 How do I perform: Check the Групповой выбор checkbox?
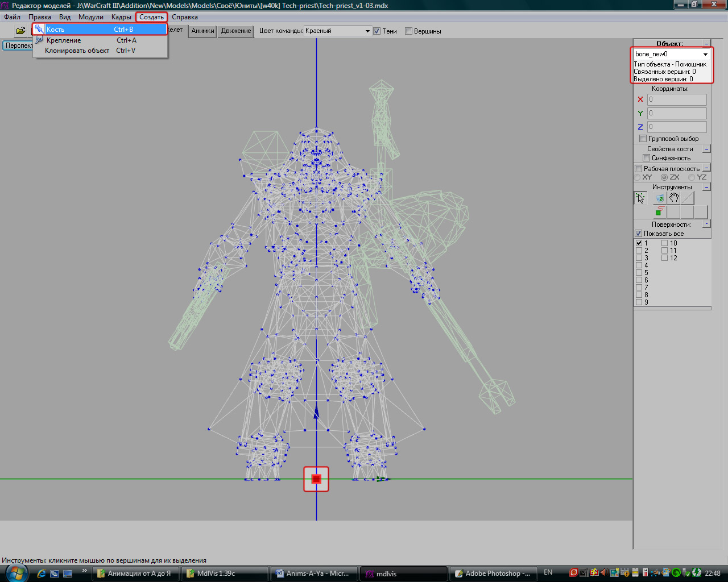pyautogui.click(x=643, y=139)
